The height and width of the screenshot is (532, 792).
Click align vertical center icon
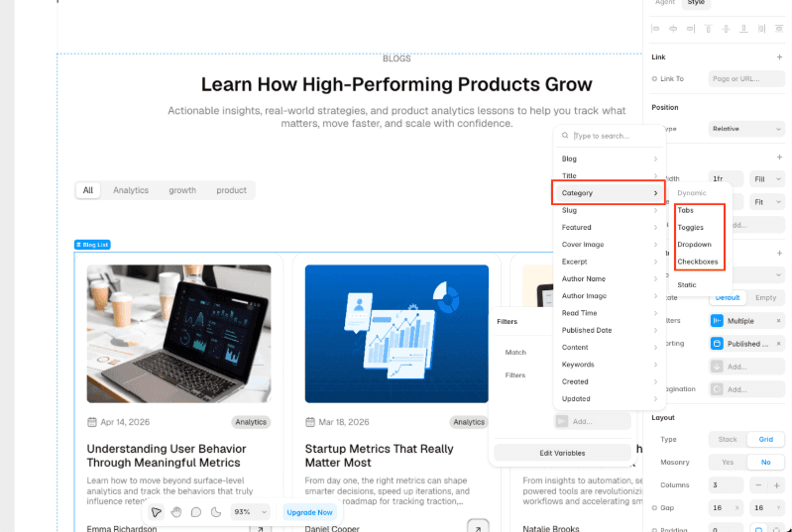[726, 29]
